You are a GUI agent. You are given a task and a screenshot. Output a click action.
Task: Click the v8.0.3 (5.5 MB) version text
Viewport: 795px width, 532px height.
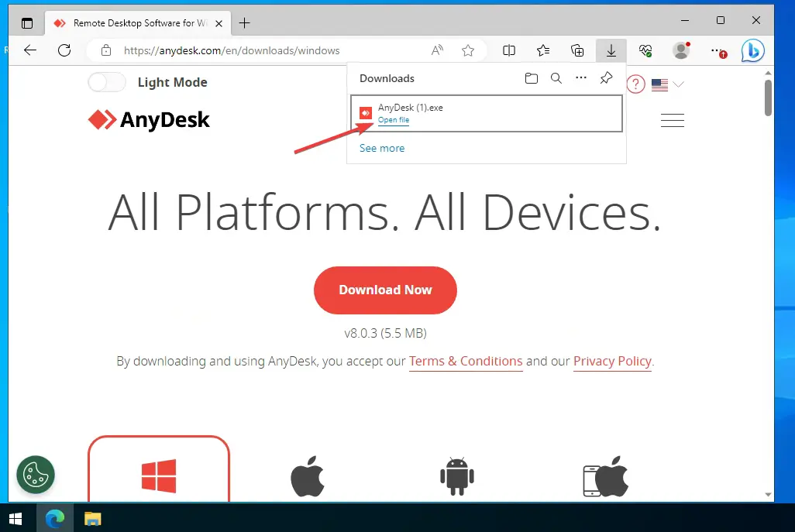coord(385,334)
